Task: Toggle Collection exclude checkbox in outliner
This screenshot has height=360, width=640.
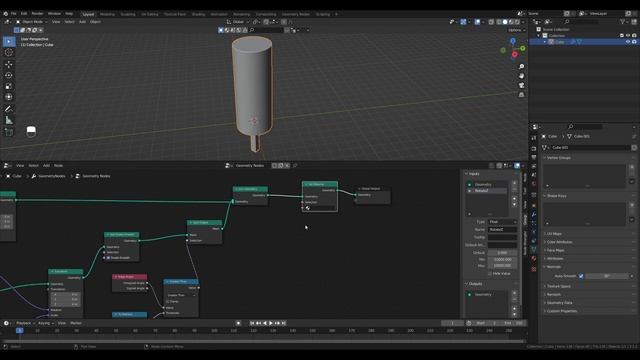Action: click(x=622, y=36)
